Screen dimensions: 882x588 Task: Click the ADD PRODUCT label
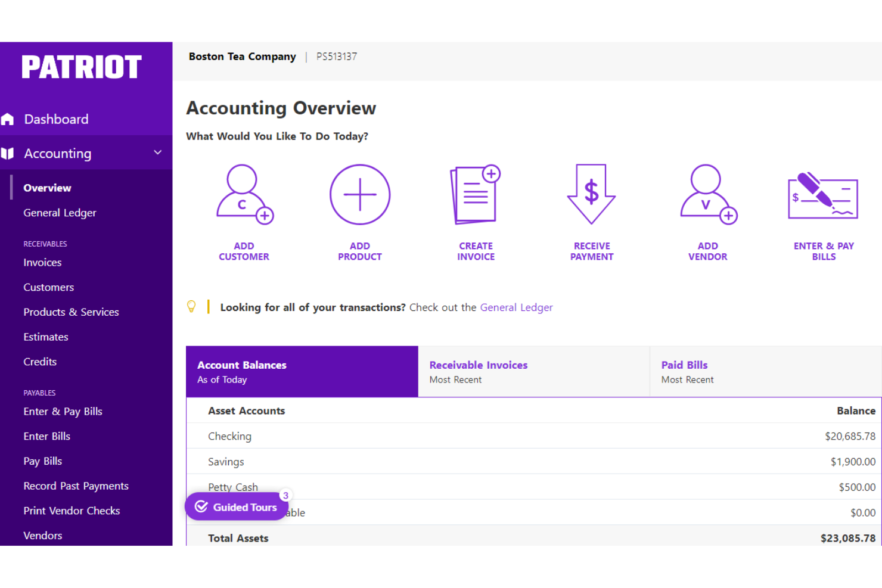click(360, 251)
